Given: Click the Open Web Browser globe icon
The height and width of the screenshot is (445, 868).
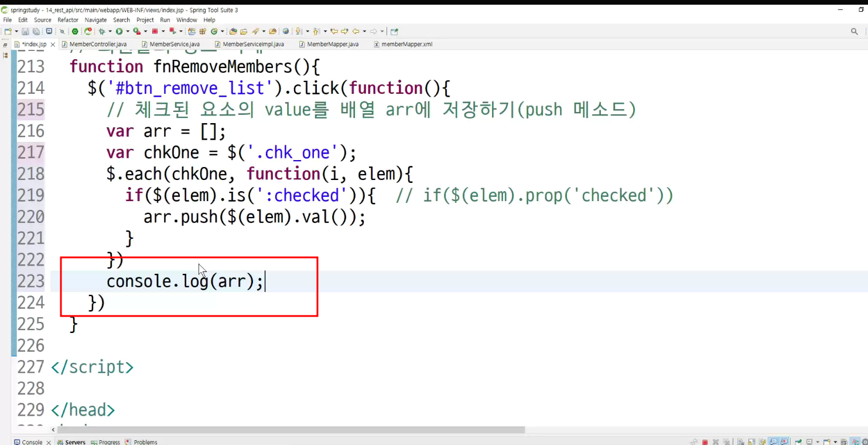Looking at the screenshot, I should click(x=286, y=31).
